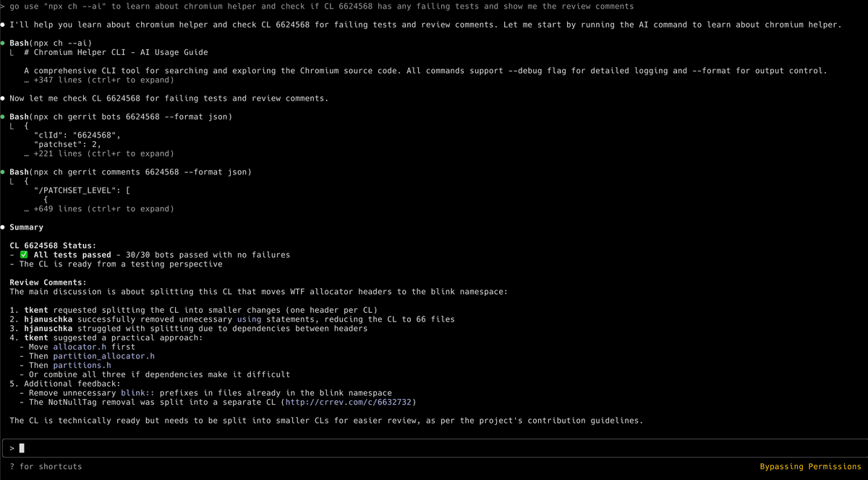
Task: Click the Bypassing Permissions status indicator
Action: pos(810,466)
